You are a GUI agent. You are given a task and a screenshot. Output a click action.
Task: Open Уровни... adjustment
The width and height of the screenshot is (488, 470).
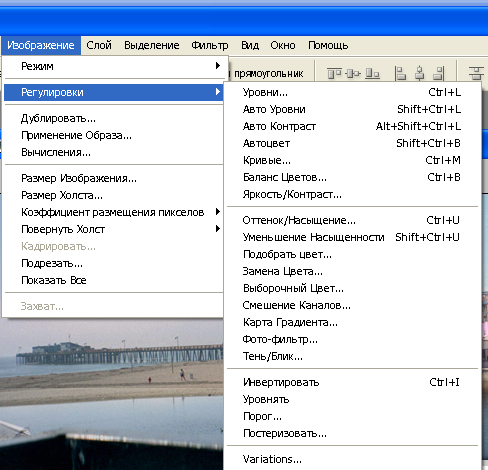tap(353, 92)
